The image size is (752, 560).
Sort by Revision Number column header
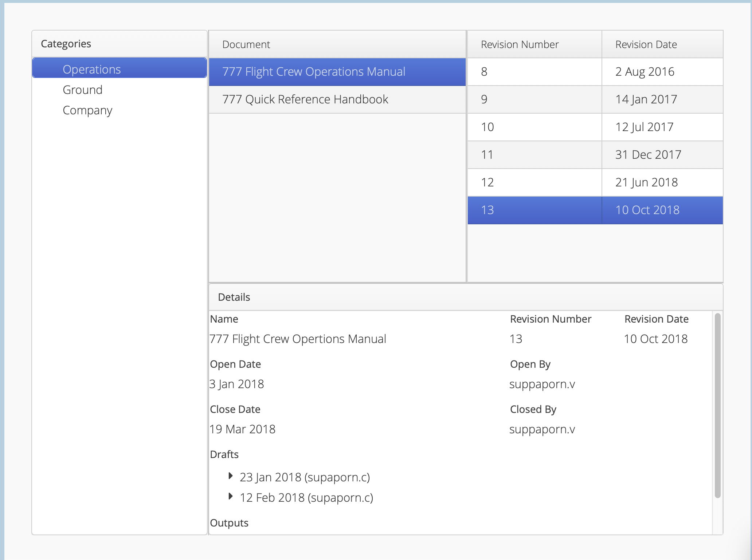pos(520,44)
